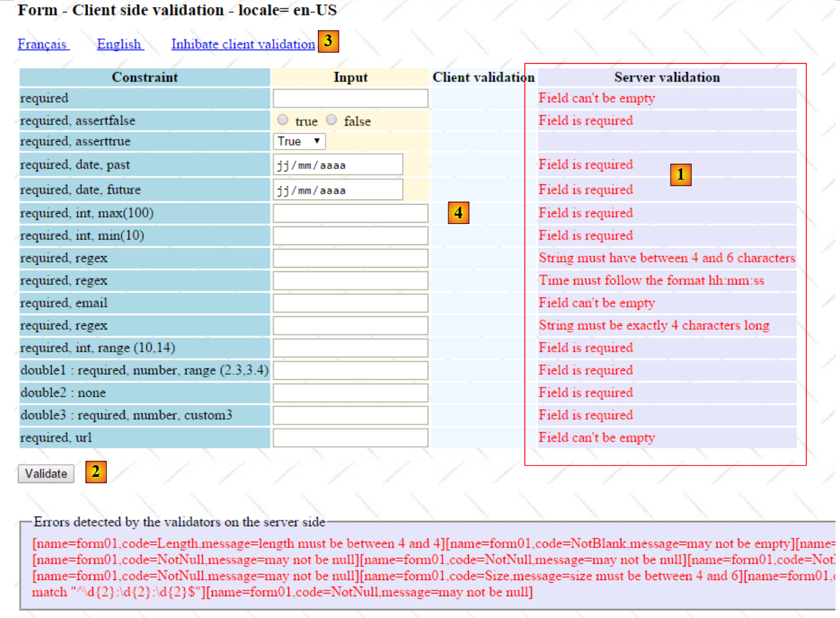This screenshot has height=618, width=840.
Task: Click the orange annotation marker numbered 3
Action: click(x=328, y=42)
